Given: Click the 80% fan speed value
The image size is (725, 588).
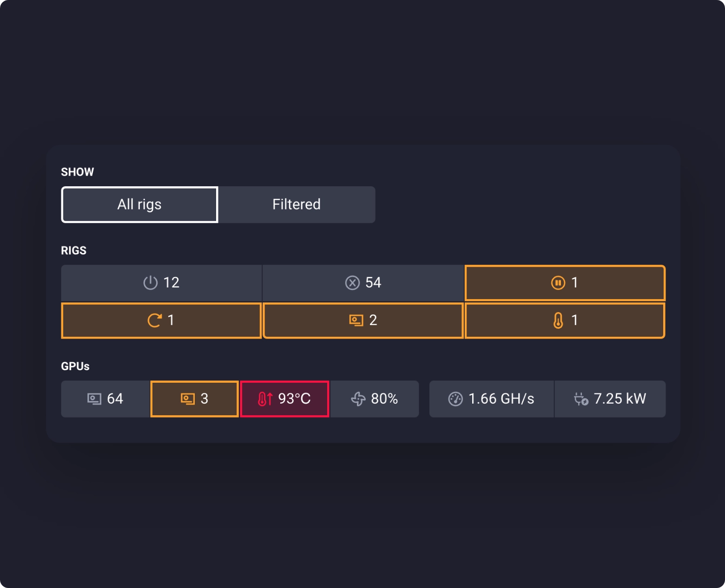Looking at the screenshot, I should click(384, 399).
